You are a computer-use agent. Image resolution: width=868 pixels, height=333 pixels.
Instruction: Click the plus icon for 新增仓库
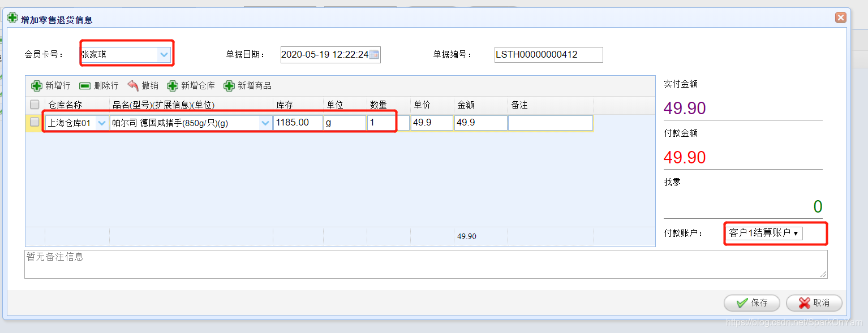pyautogui.click(x=172, y=86)
